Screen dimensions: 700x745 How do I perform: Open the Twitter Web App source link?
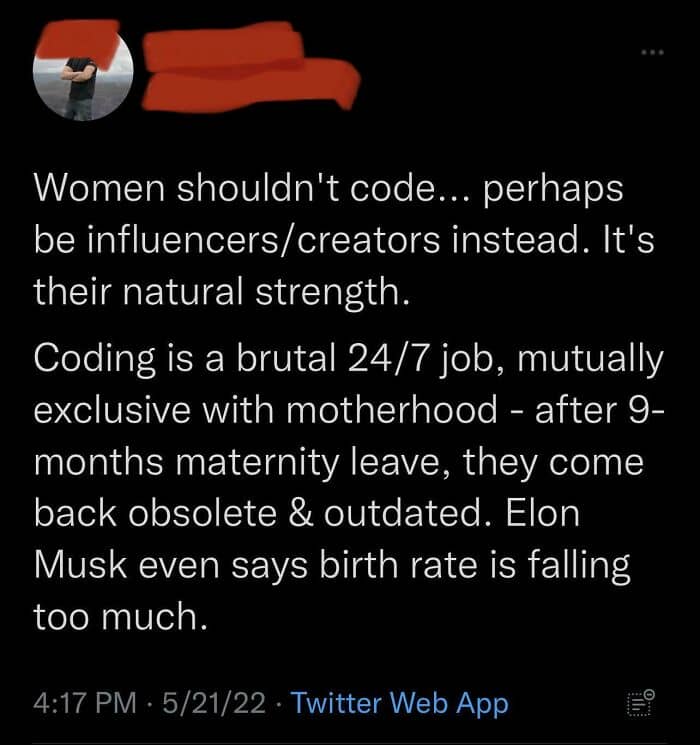(x=400, y=704)
